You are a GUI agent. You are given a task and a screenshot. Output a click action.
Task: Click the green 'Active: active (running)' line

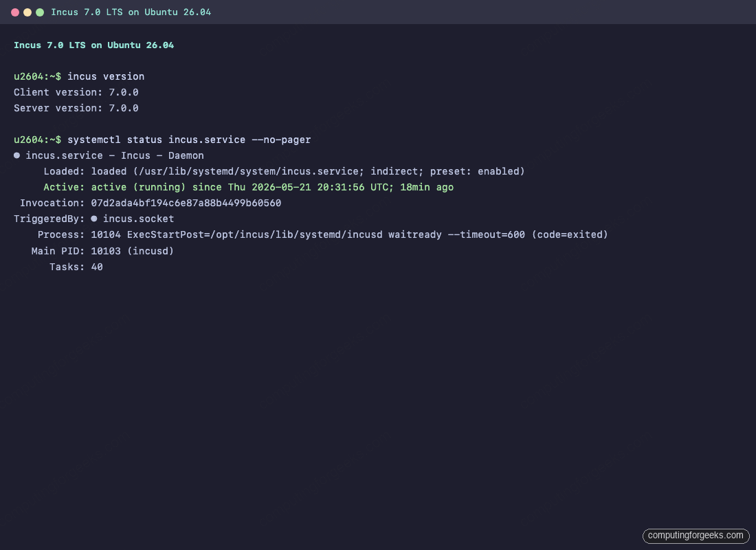pyautogui.click(x=248, y=187)
